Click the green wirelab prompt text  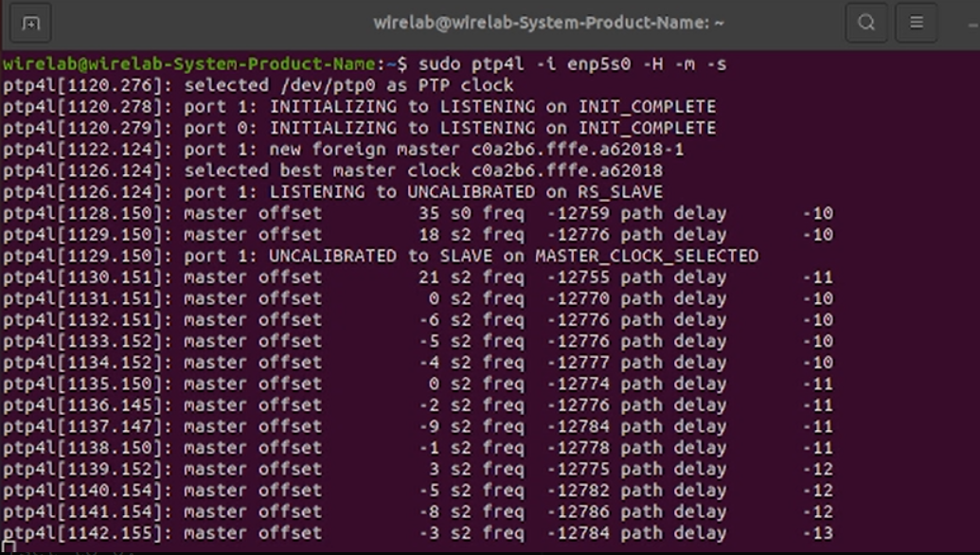(x=188, y=63)
